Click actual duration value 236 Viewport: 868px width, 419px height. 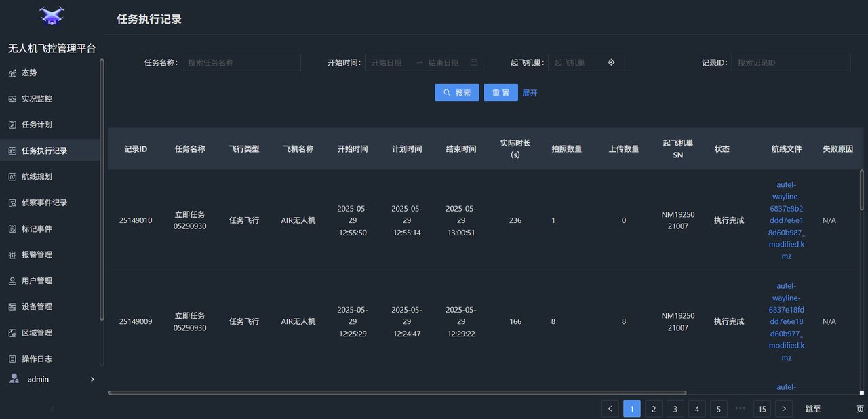click(515, 220)
